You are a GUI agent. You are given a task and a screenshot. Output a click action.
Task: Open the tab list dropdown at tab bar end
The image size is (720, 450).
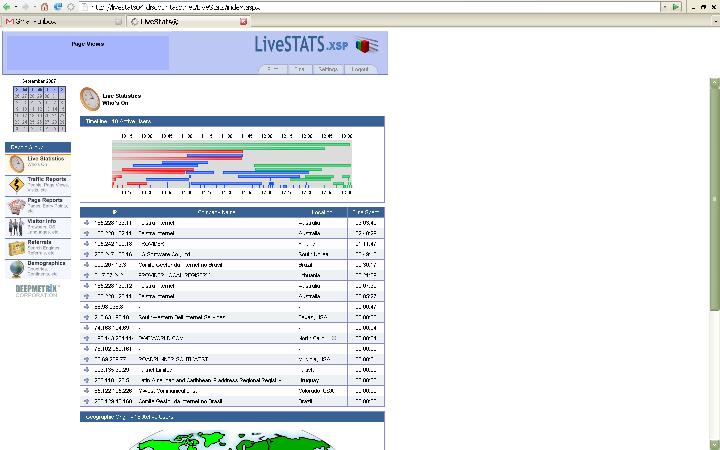click(716, 21)
